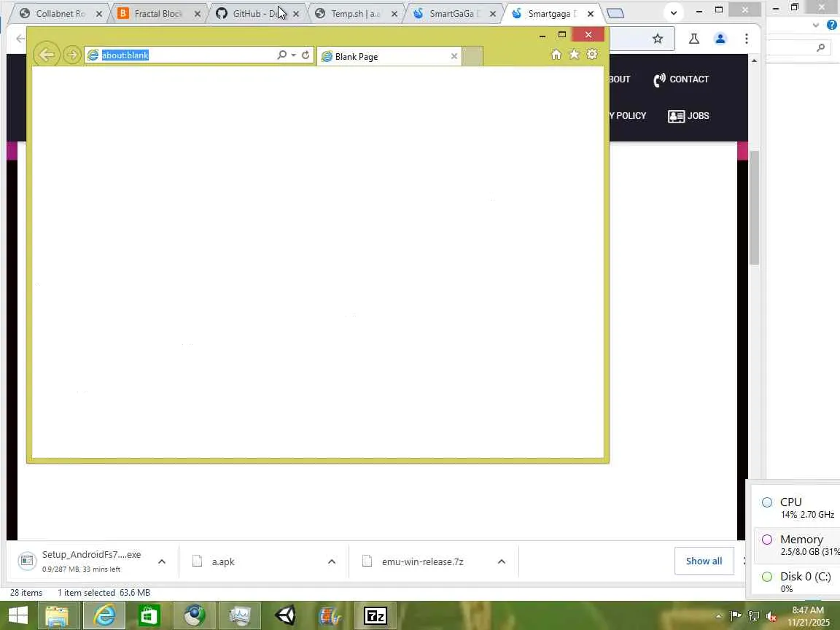The width and height of the screenshot is (840, 630).
Task: Close the GitHub Chrome tab
Action: pyautogui.click(x=296, y=14)
